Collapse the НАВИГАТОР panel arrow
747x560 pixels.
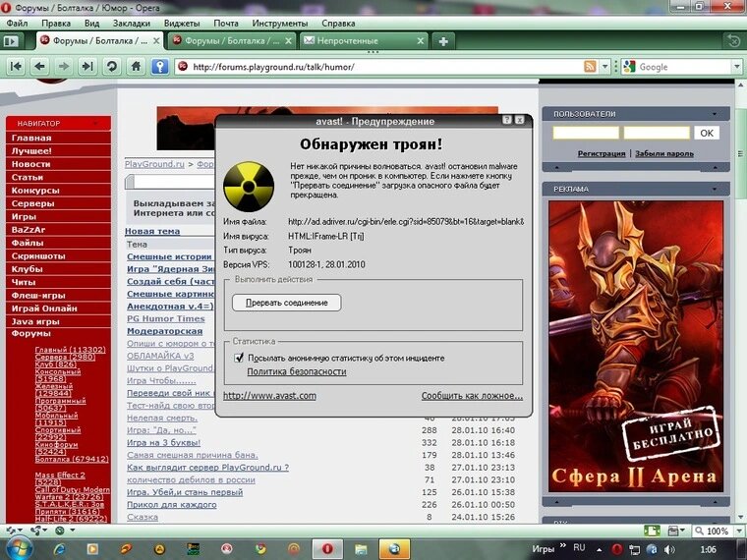(x=95, y=124)
